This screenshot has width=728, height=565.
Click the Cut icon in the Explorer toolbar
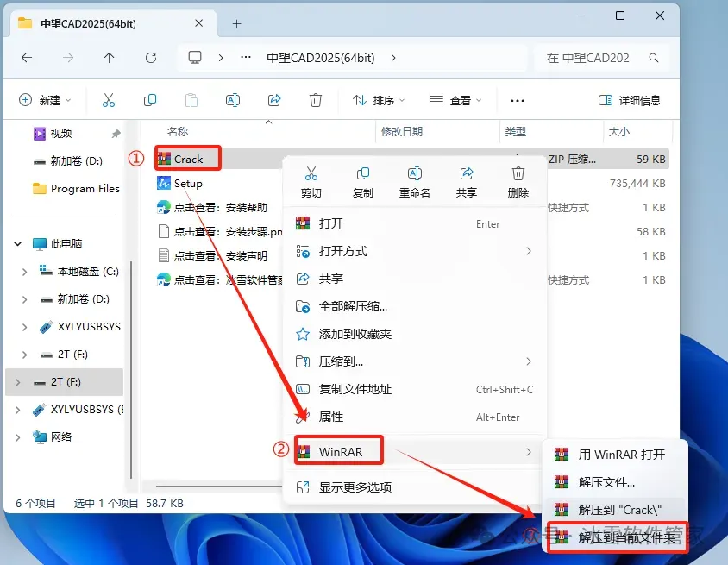(108, 100)
